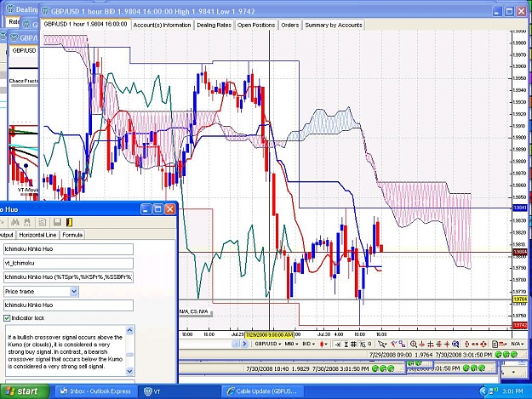Open the Open Positions tab

point(256,25)
